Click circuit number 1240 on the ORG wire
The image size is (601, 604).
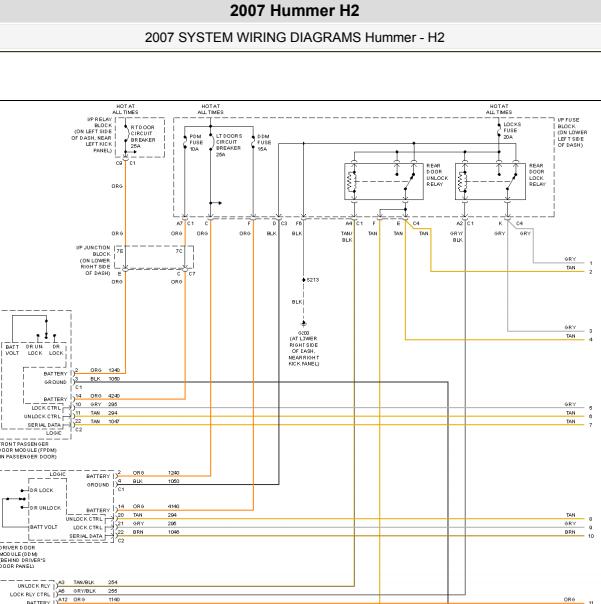[174, 473]
